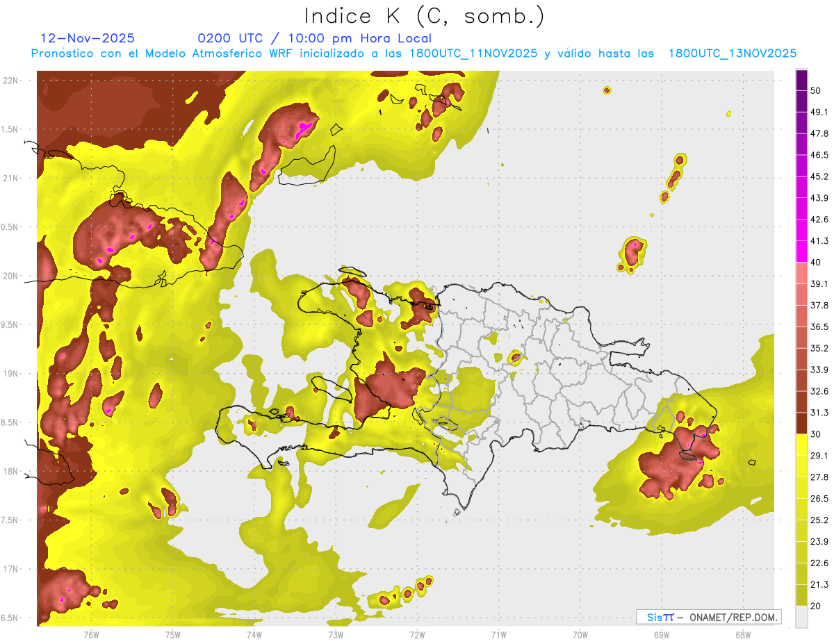Viewport: 834px width, 644px height.
Task: Click the "8.5N" latitude axis label
Action: (x=10, y=422)
